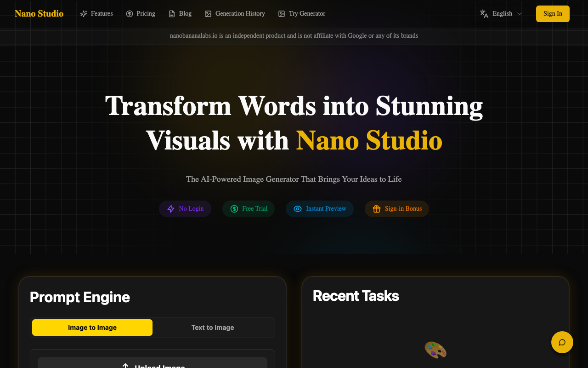Click the palette icon in Recent Tasks
Screen dimensions: 588x368
point(435,351)
